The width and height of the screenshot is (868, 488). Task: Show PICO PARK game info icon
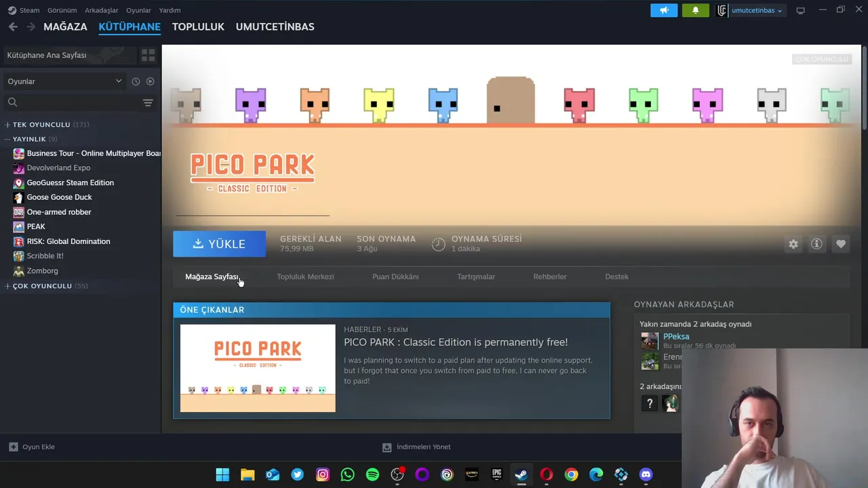[816, 244]
